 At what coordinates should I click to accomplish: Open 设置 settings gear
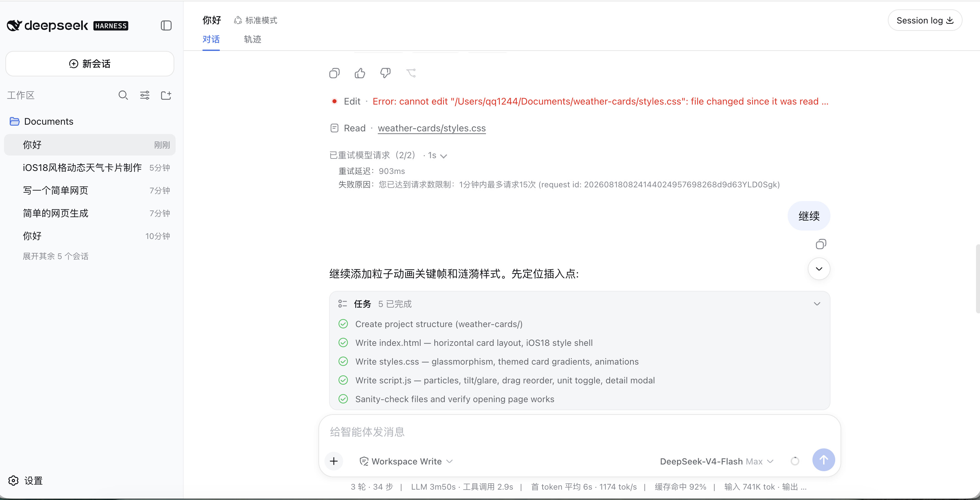13,481
